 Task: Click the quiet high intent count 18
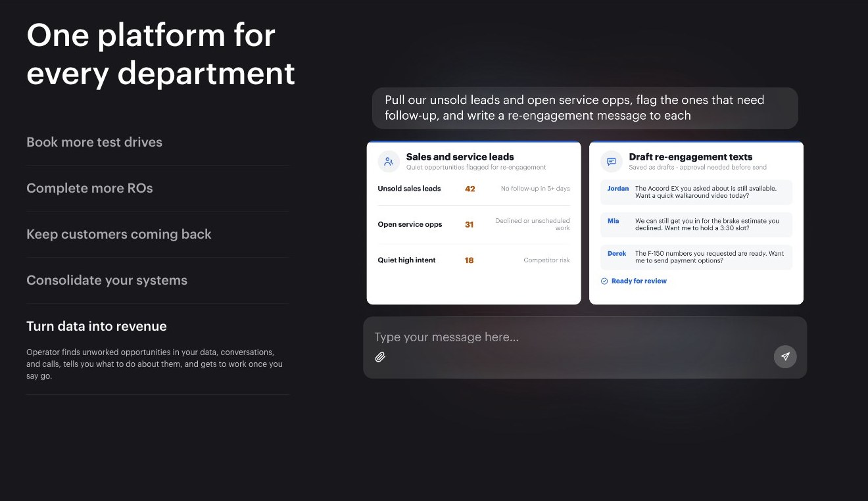pos(469,260)
